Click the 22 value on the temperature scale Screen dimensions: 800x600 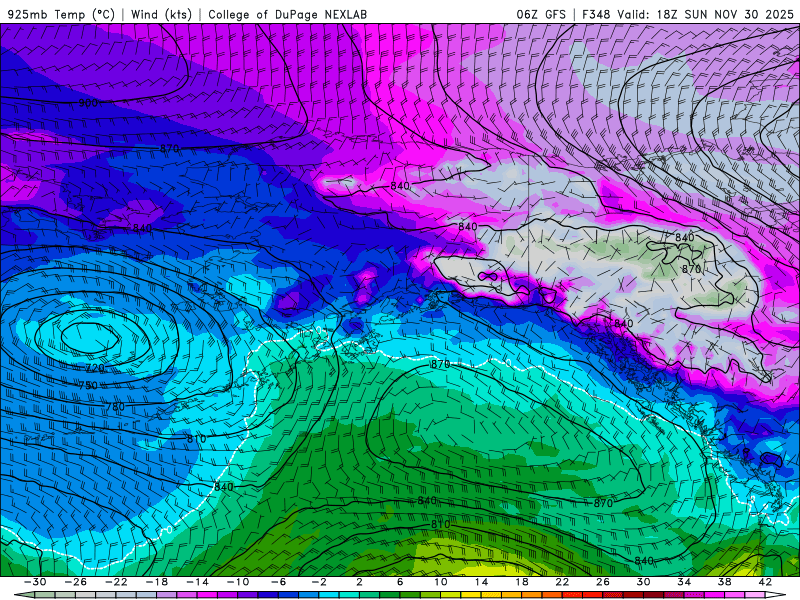pos(562,582)
